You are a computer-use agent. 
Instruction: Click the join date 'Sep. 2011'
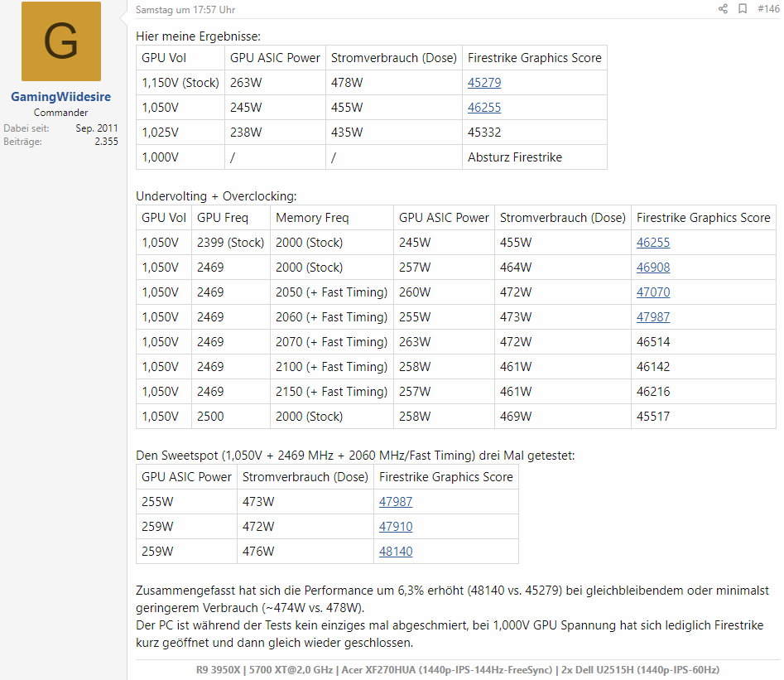[x=97, y=128]
